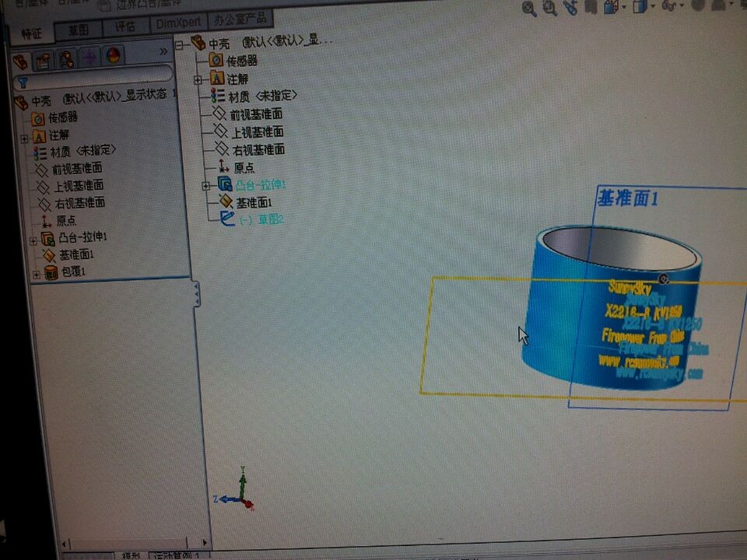Click the View Orientation cube icon
The height and width of the screenshot is (560, 747).
pos(612,6)
